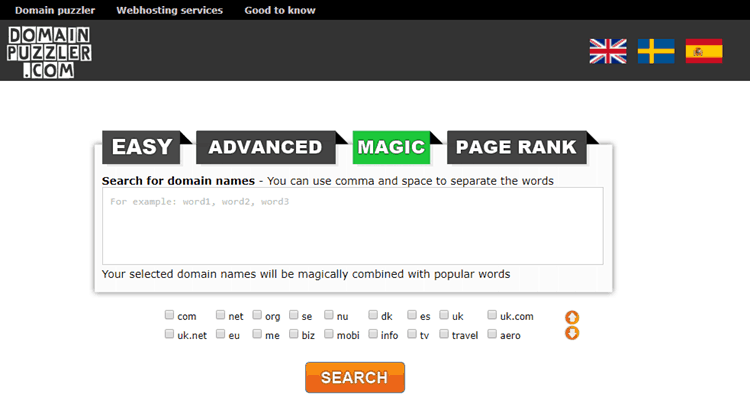Enable the me checkbox
This screenshot has height=413, width=750.
coord(257,334)
